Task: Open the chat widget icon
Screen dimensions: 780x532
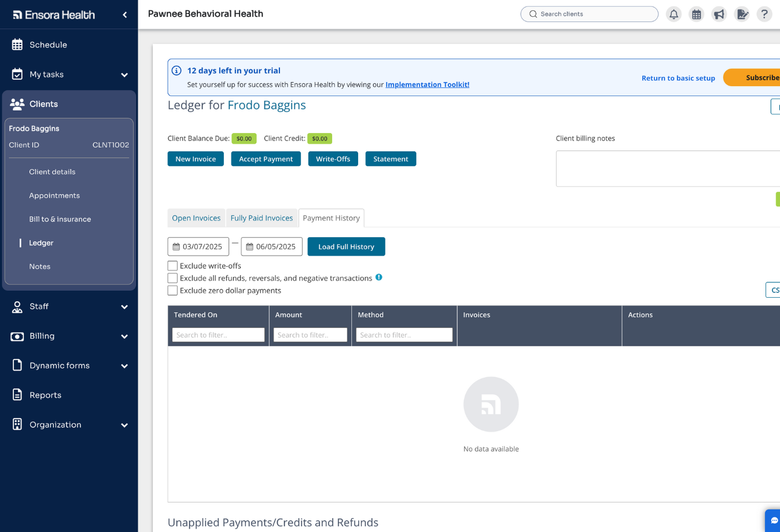Action: [x=774, y=520]
